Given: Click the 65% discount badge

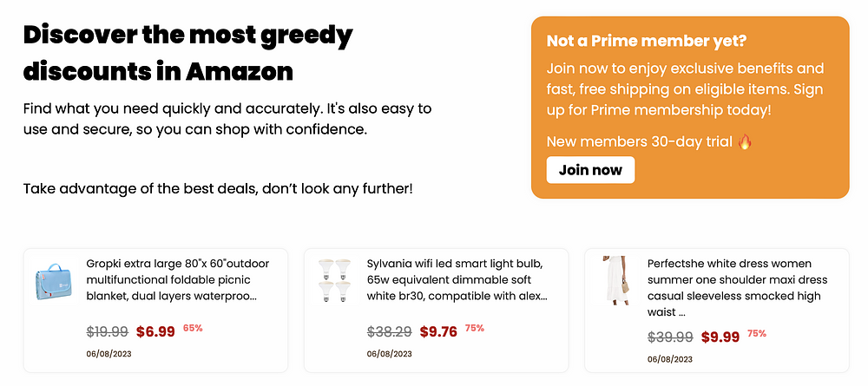Looking at the screenshot, I should (x=193, y=328).
